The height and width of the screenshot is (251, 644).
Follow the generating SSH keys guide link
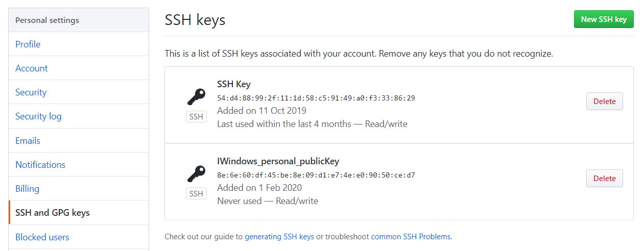[x=279, y=237]
